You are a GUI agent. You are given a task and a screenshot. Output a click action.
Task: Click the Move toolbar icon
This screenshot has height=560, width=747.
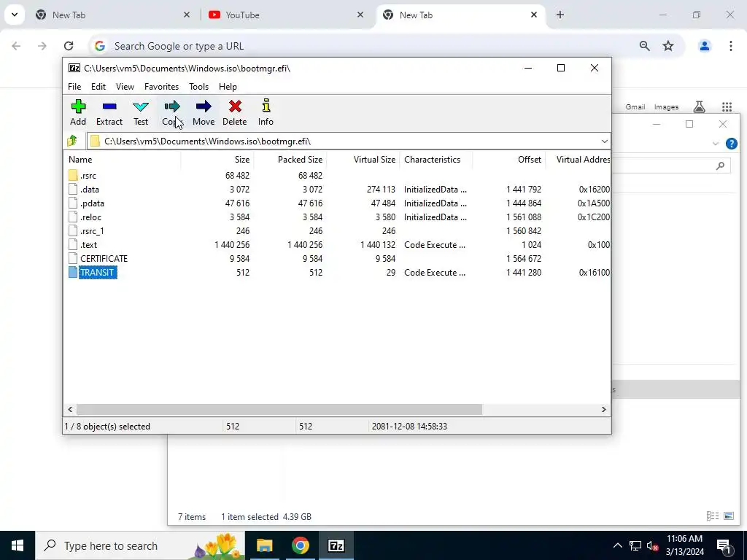[204, 112]
